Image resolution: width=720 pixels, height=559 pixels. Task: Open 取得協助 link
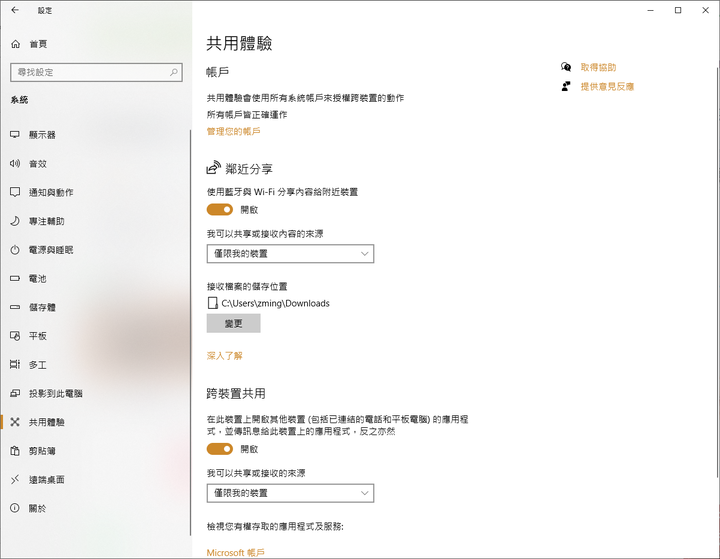(x=598, y=68)
